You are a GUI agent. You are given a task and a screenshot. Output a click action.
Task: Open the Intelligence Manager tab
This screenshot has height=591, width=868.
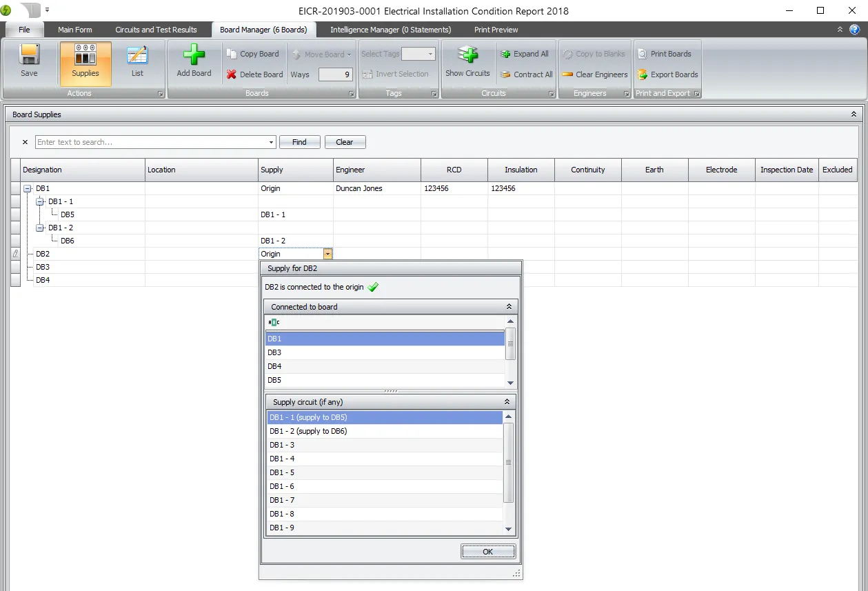(390, 30)
